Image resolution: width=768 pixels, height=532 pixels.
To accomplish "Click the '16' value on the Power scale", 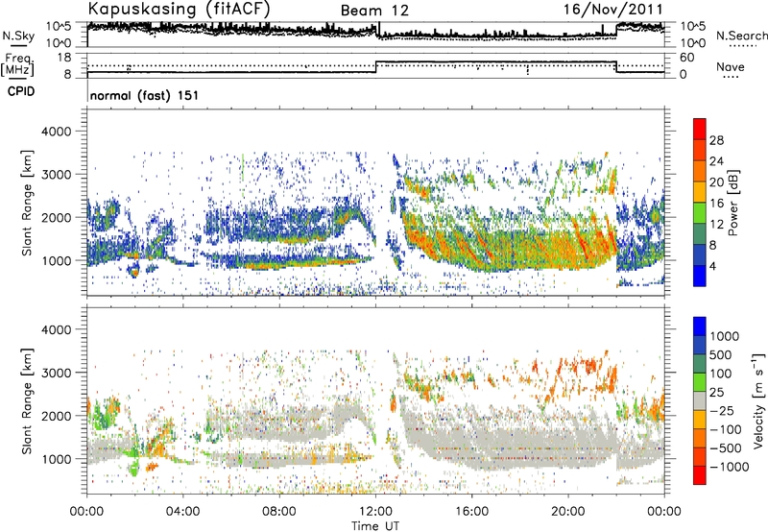I will coord(716,204).
